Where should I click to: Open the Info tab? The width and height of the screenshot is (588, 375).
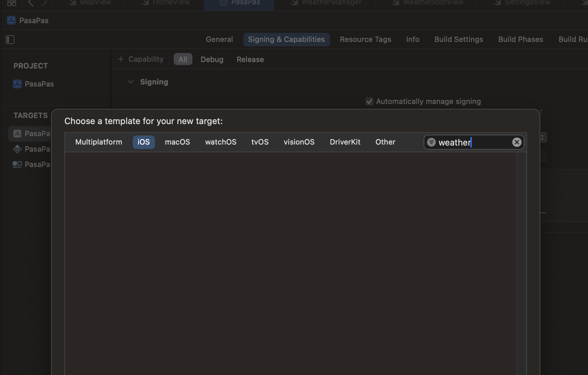pos(413,39)
